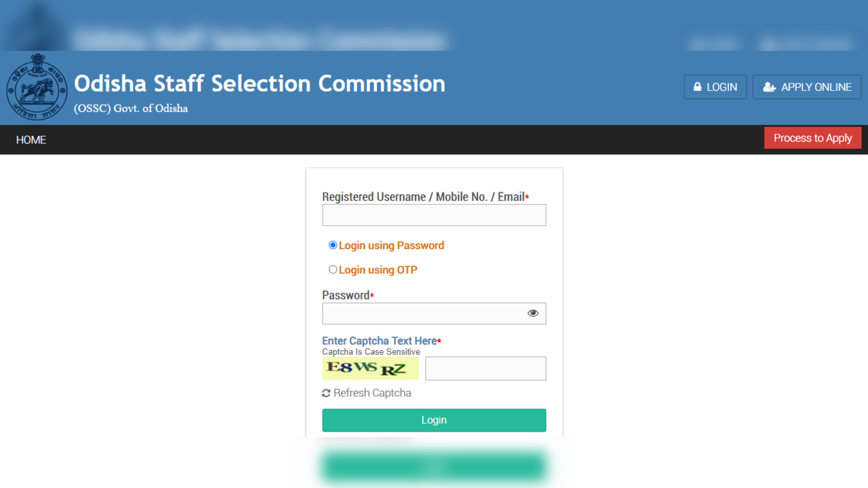Click the '(OSSC) Govt. of Odisha' subtitle text

[x=130, y=108]
